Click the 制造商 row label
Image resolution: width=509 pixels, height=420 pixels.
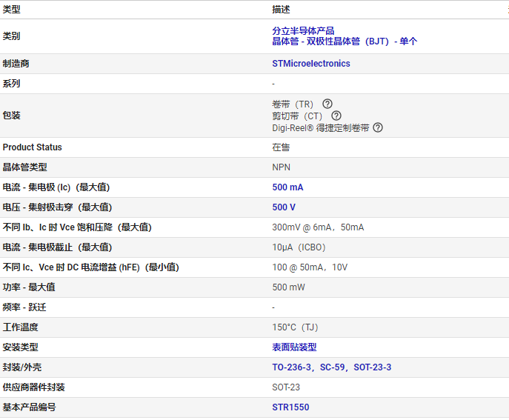coord(16,64)
